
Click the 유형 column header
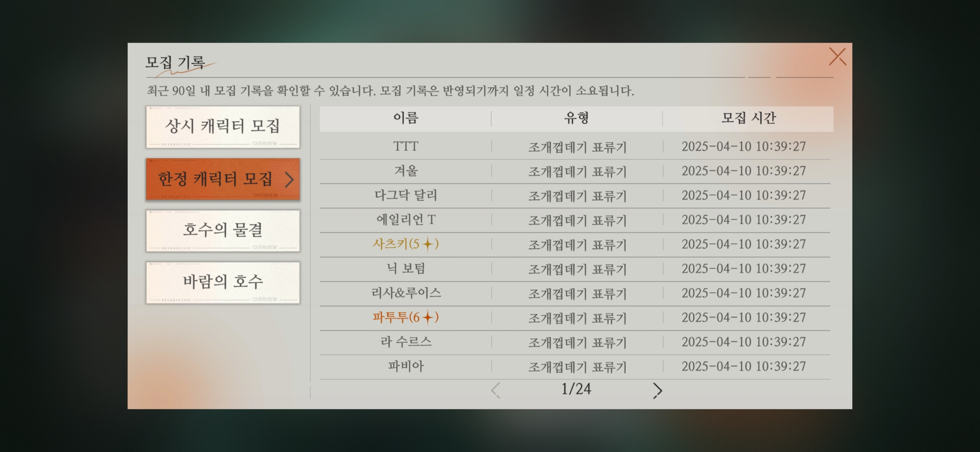click(577, 118)
